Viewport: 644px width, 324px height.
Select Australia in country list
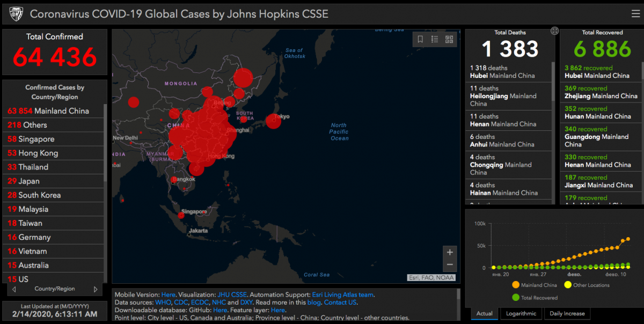pos(53,265)
